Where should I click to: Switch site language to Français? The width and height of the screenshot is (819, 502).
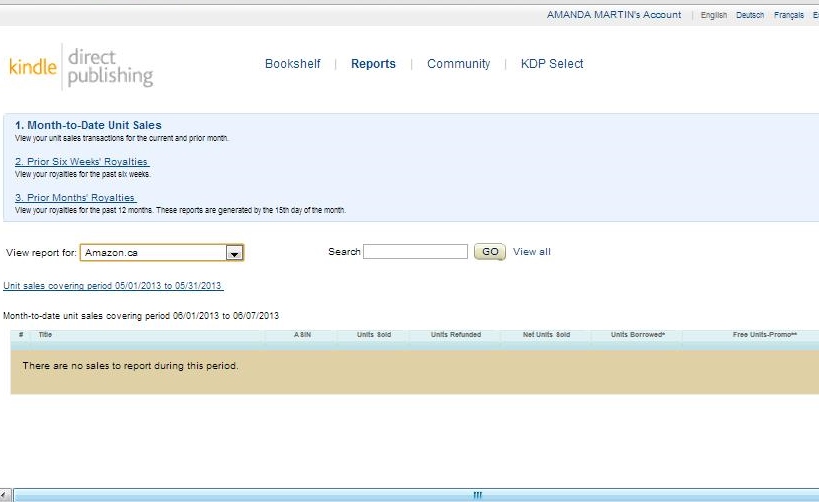click(788, 15)
